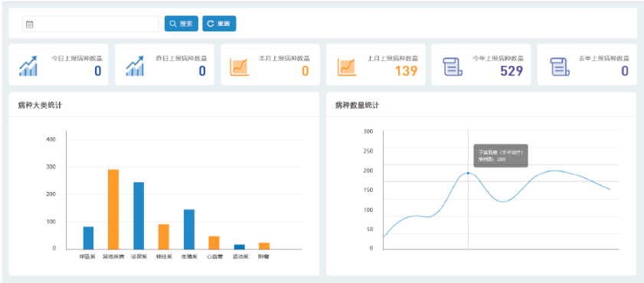Click the 肿瘤 axis label
Viewport: 644px width, 283px height.
coord(263,257)
